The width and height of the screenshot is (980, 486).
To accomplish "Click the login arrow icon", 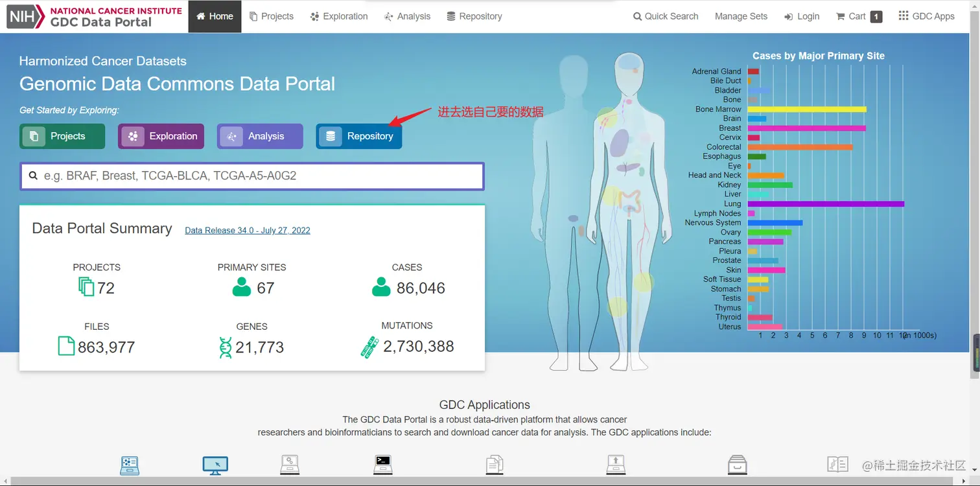I will coord(788,17).
